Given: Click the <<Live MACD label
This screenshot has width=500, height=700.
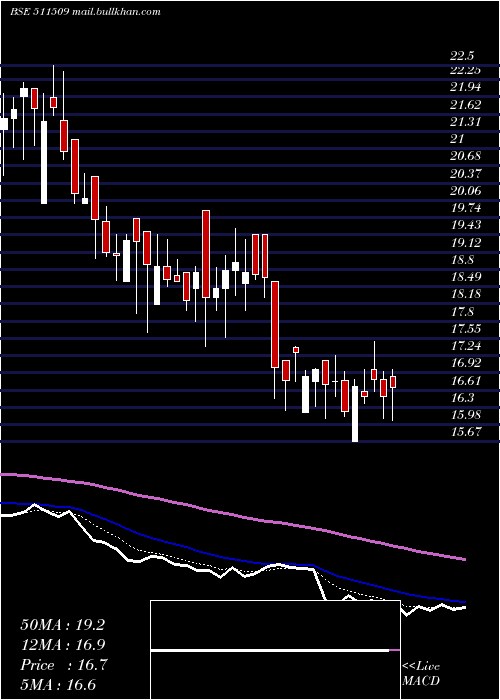Looking at the screenshot, I should pos(421,674).
